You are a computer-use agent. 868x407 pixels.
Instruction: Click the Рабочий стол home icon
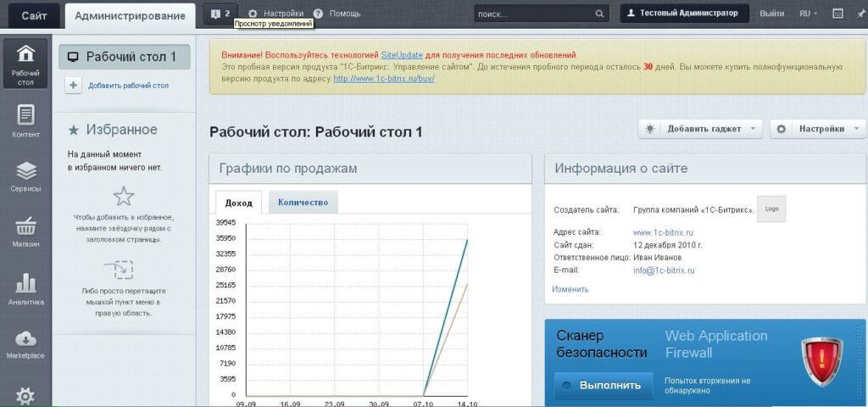(x=25, y=62)
